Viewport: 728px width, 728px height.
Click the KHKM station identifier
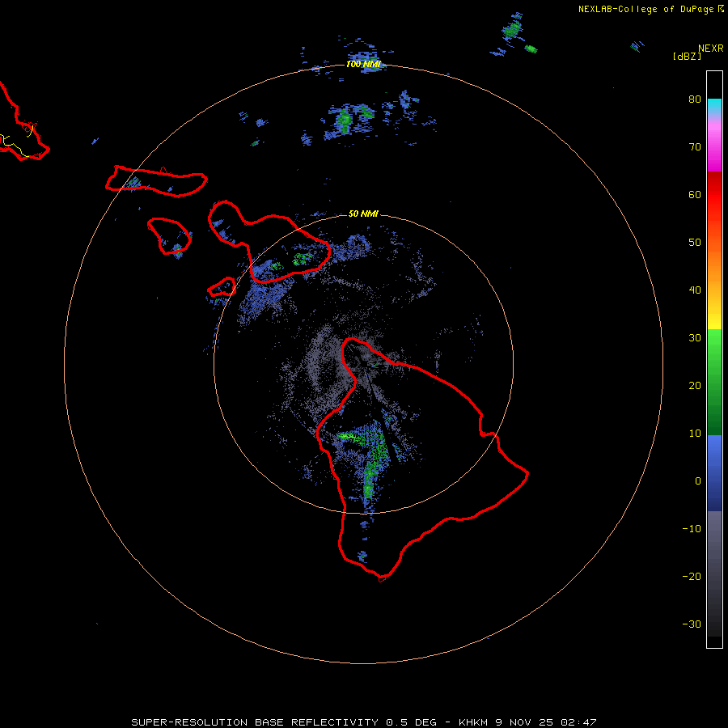pos(473,722)
